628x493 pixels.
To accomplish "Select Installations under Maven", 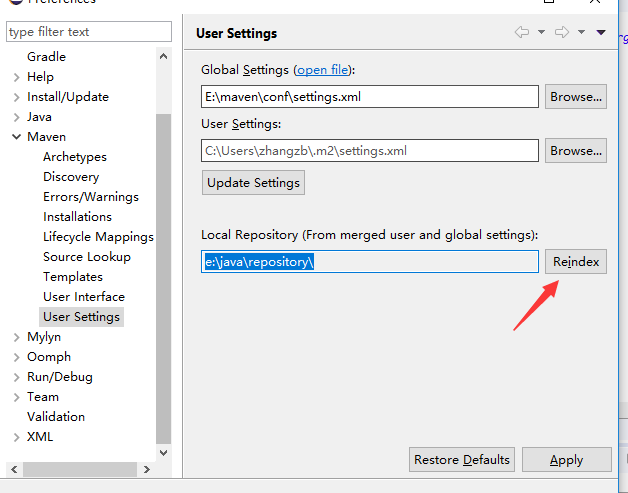I will [77, 217].
